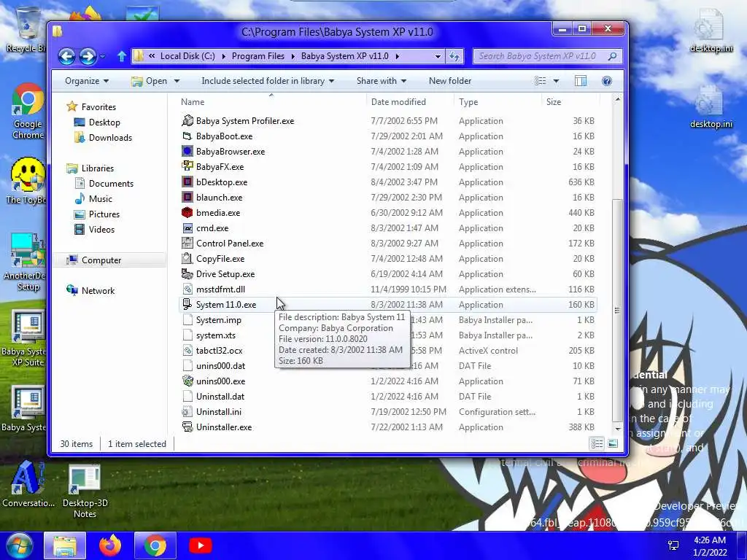Sort by Date modified column header

pos(410,102)
